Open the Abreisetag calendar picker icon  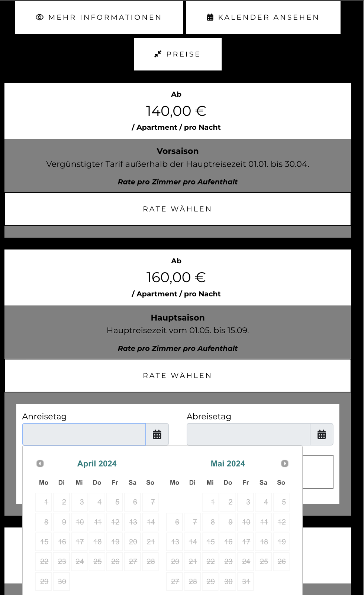pos(322,434)
